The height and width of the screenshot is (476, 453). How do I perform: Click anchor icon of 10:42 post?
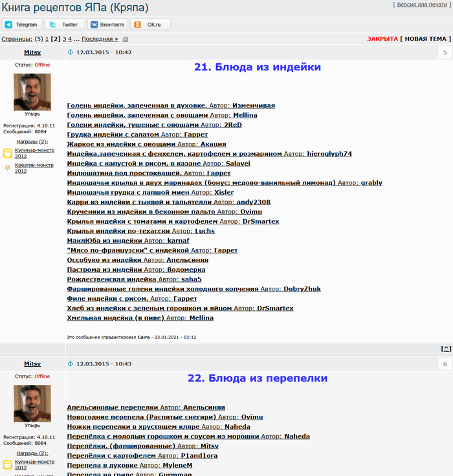[71, 52]
